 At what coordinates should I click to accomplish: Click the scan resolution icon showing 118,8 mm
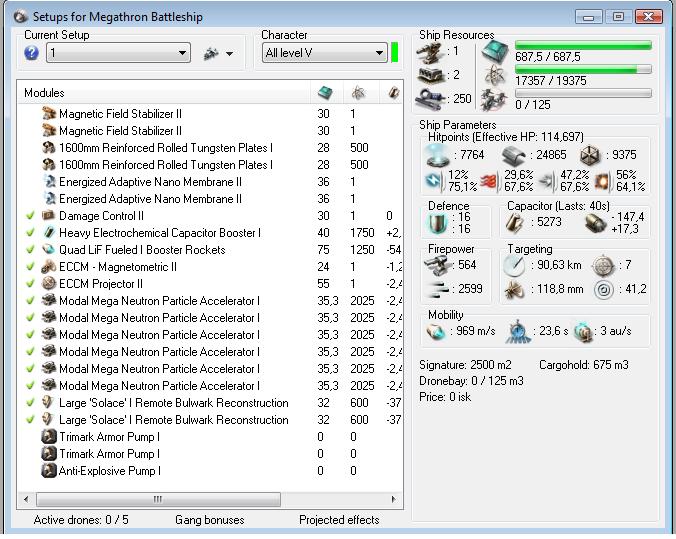pyautogui.click(x=515, y=289)
